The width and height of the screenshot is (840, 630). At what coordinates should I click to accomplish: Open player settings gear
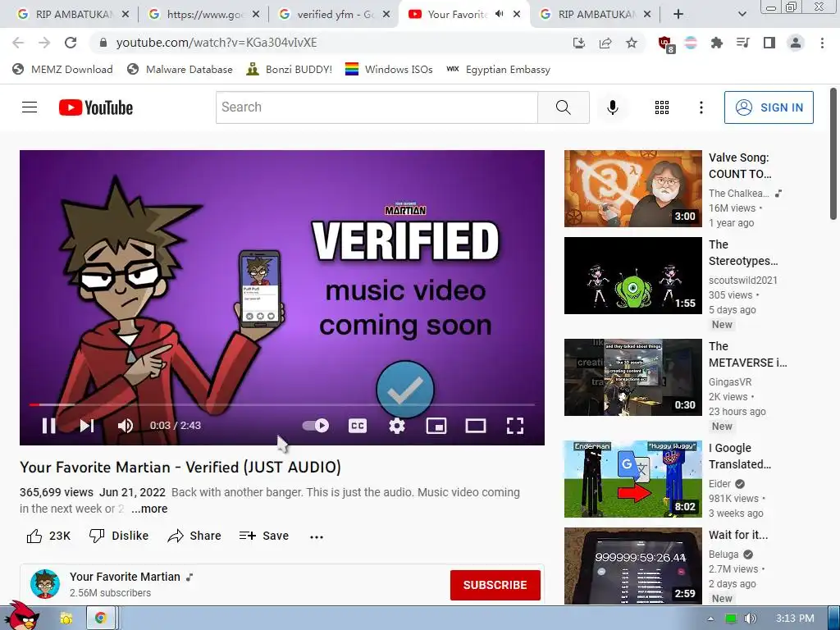coord(397,426)
